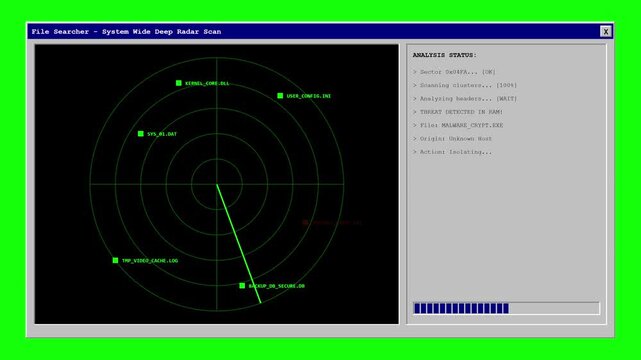
Task: Click the SYS_01.DAT file label
Action: [x=162, y=134]
